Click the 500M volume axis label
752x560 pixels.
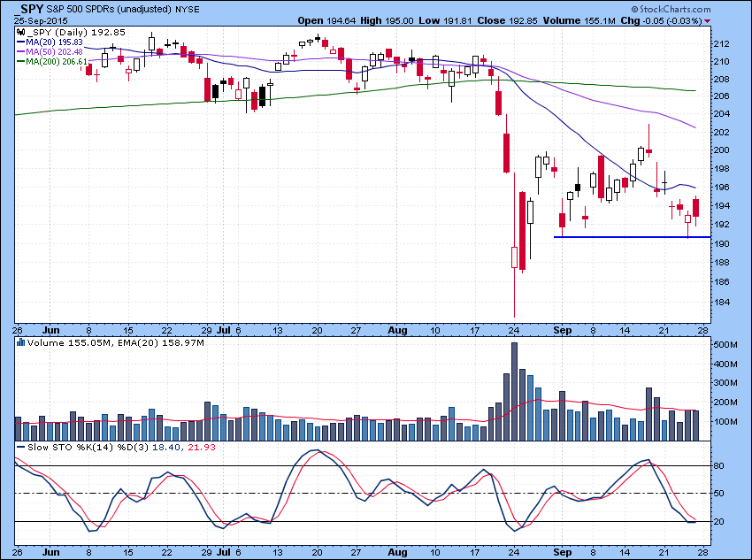coord(726,345)
